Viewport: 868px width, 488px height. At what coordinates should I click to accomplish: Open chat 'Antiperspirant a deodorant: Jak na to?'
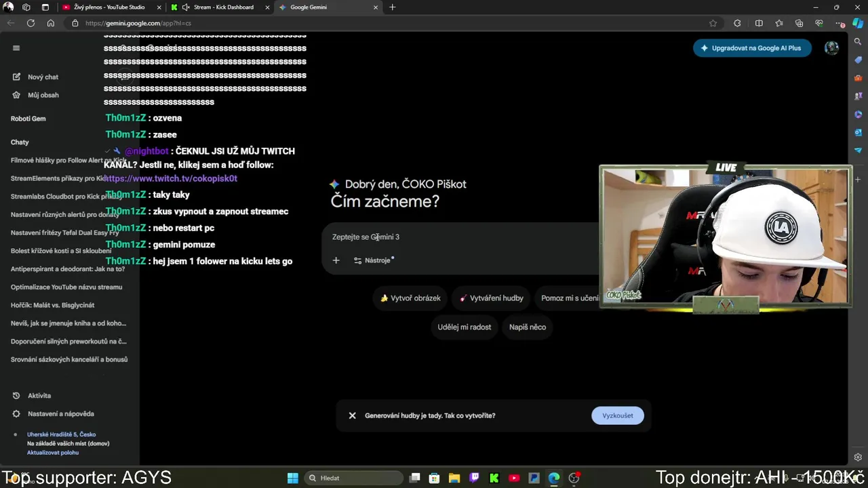(x=68, y=269)
